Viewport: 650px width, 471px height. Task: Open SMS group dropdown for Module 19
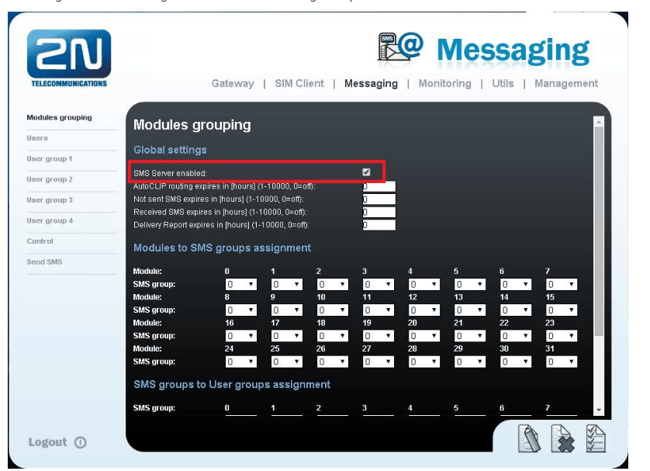pos(378,336)
